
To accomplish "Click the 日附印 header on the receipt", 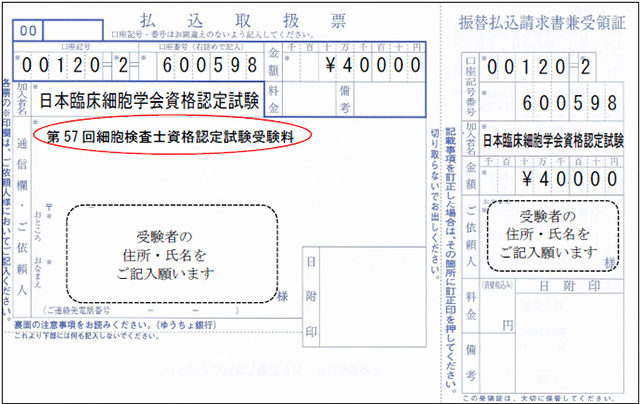I will coord(570,286).
